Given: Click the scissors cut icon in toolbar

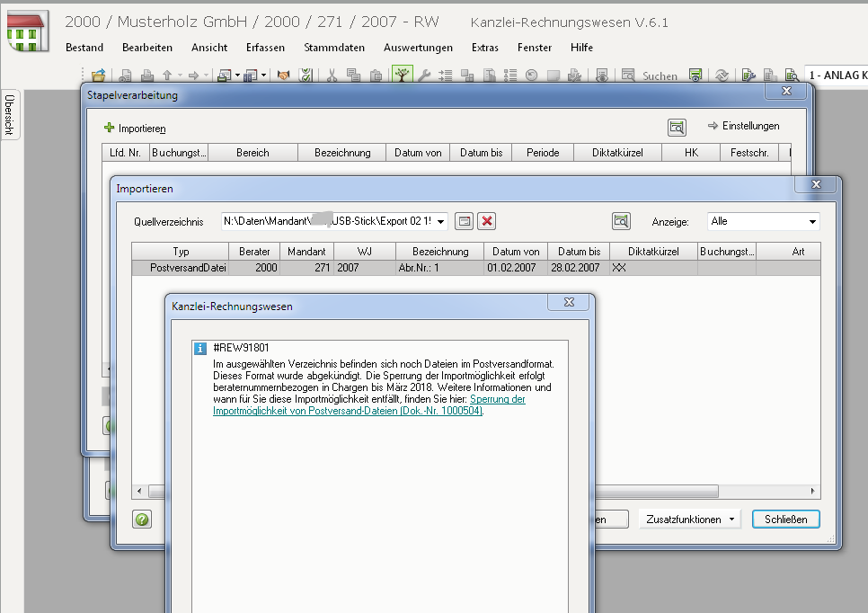Looking at the screenshot, I should pos(331,76).
